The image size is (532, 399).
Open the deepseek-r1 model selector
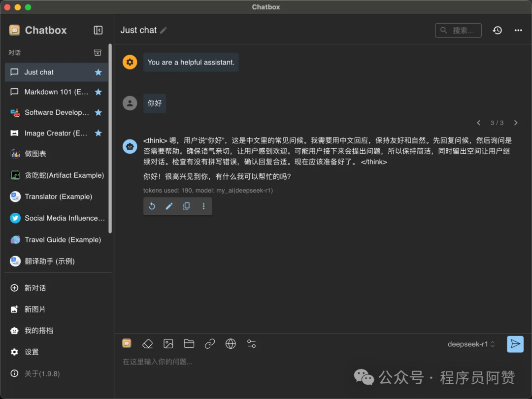point(471,344)
